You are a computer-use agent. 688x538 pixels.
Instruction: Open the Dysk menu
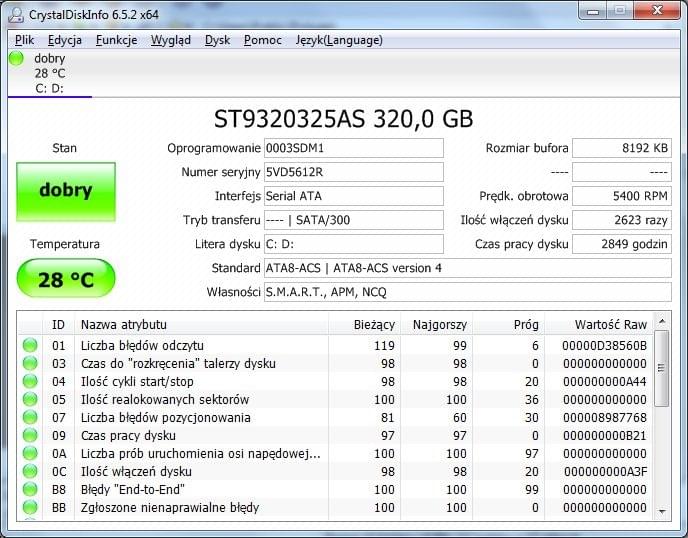(217, 40)
